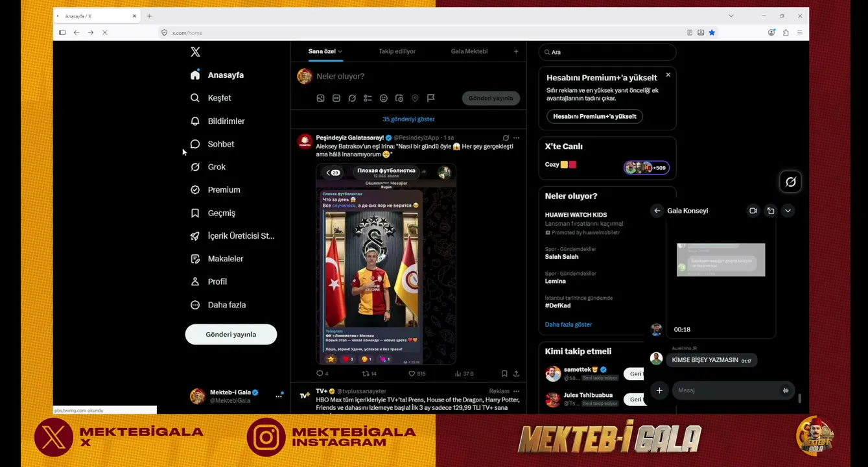Open Premium in the sidebar
Image resolution: width=868 pixels, height=467 pixels.
pyautogui.click(x=215, y=190)
